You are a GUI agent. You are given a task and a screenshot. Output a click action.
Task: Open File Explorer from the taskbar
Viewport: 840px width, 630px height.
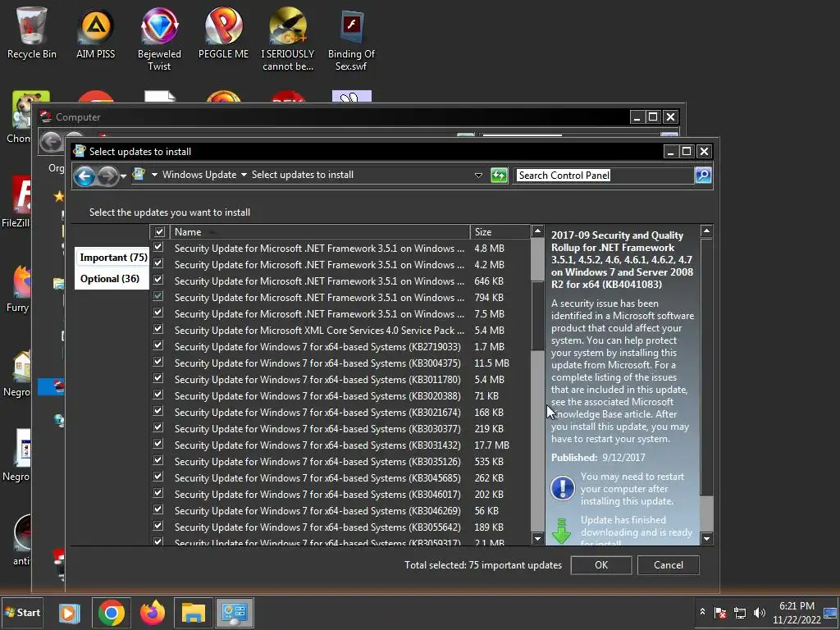coord(194,613)
